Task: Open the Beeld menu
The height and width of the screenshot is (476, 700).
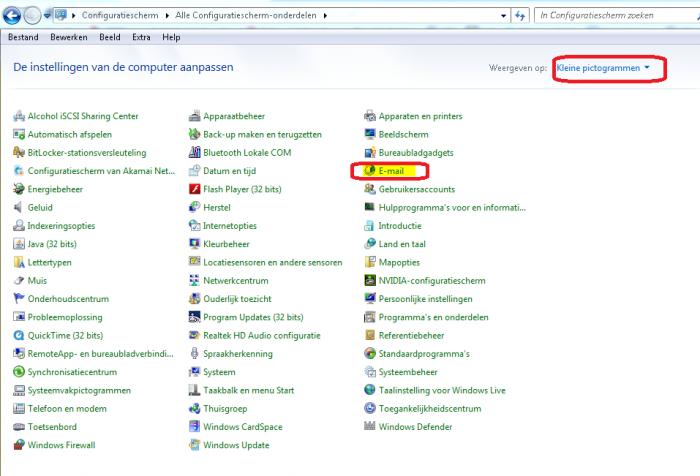Action: click(x=110, y=38)
